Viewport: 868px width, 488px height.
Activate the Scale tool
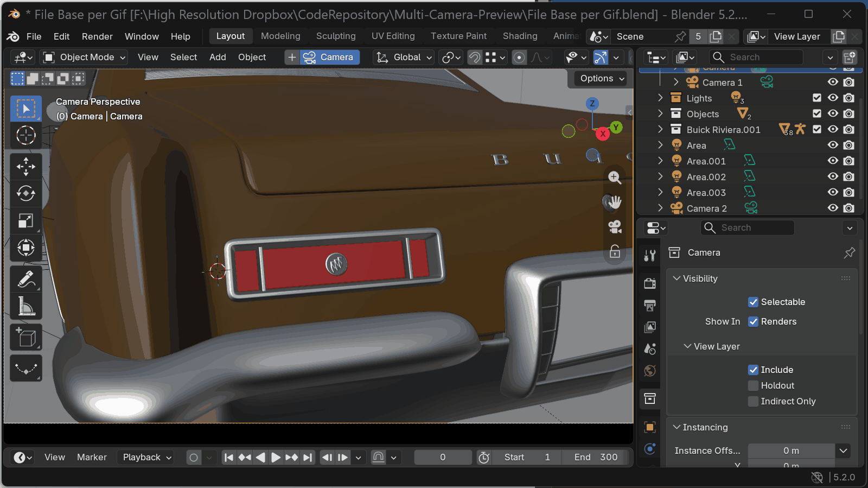point(26,220)
